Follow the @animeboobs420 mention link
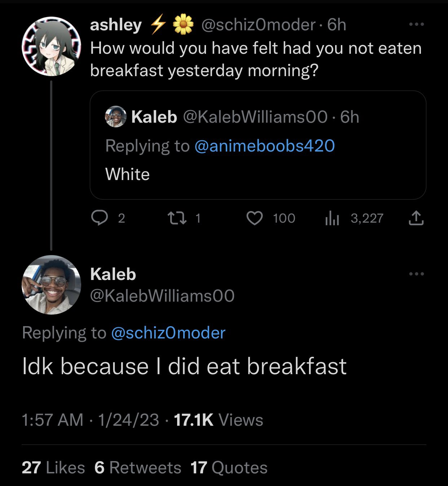Screen dimensions: 448x486 (x=265, y=146)
